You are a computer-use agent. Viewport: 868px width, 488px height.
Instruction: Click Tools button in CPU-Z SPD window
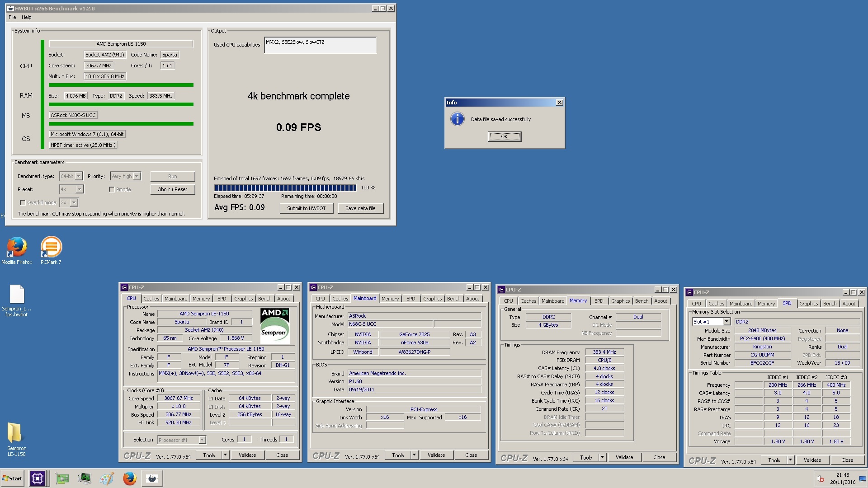click(774, 460)
